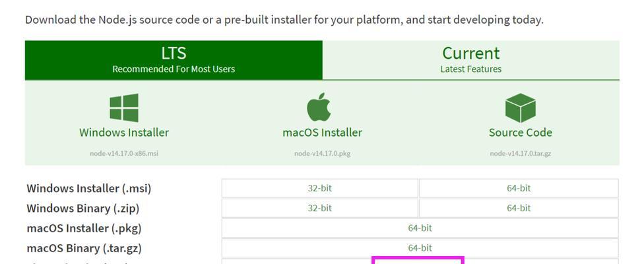
Task: Download 64-bit Windows Binary (.zip)
Action: coord(519,208)
